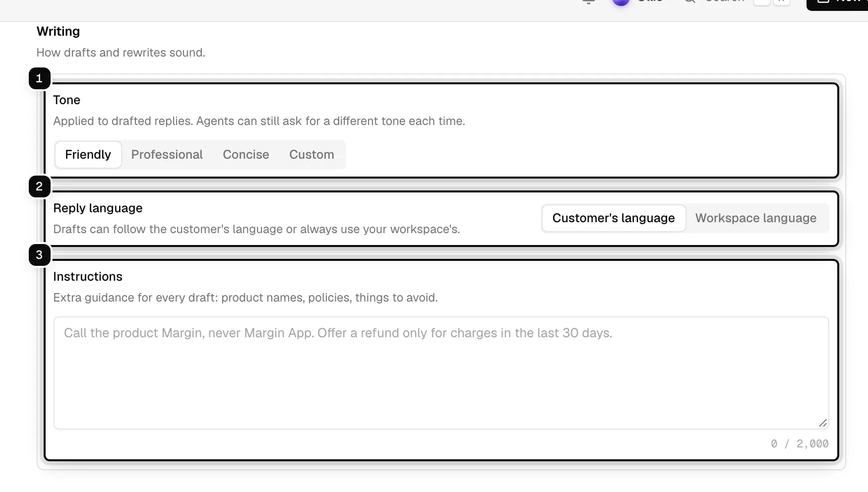Click the textarea resize handle
The image size is (868, 492).
point(823,423)
